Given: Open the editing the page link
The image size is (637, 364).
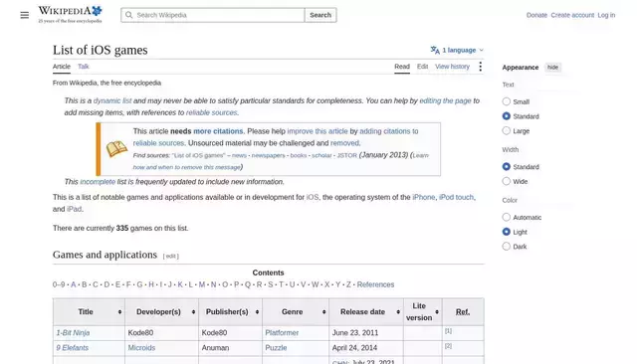Looking at the screenshot, I should (x=445, y=100).
